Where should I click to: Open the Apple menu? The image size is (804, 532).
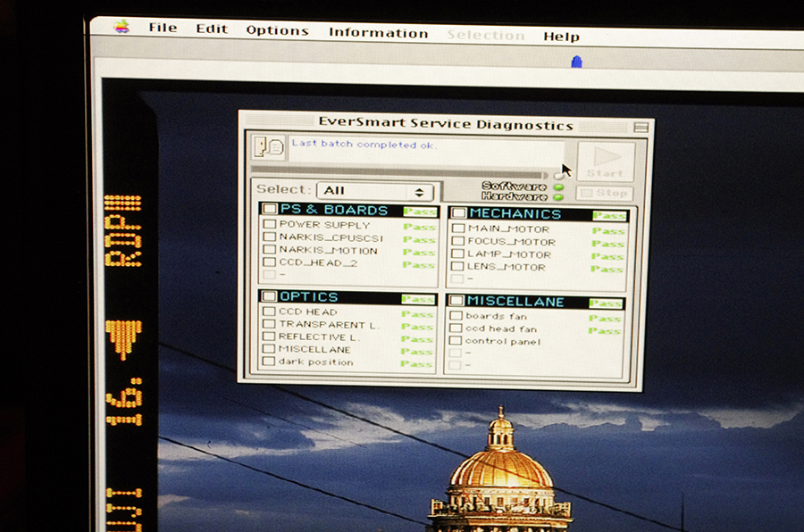[121, 26]
